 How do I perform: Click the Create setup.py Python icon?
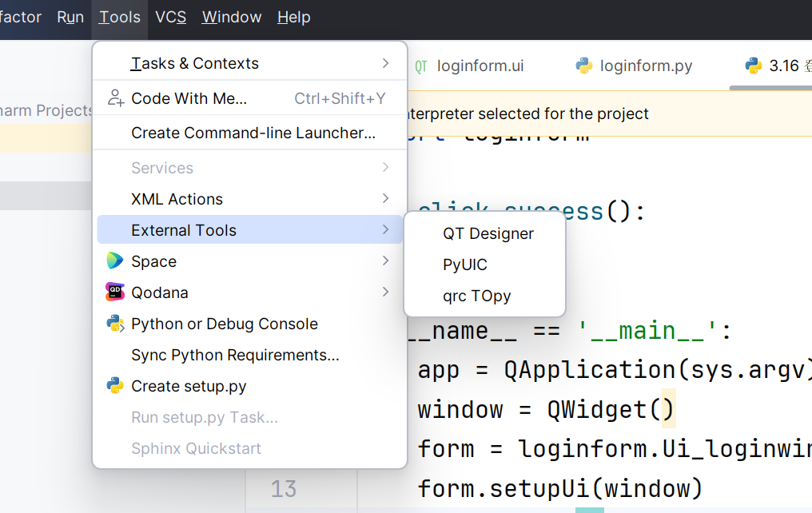115,386
